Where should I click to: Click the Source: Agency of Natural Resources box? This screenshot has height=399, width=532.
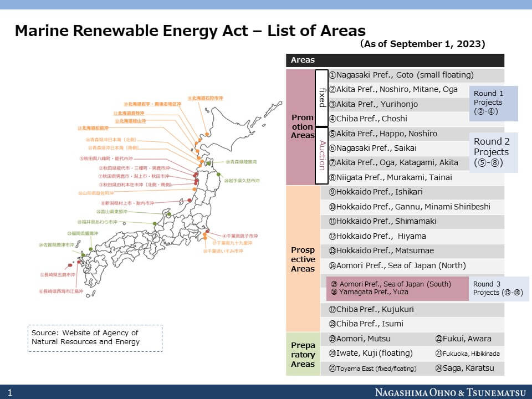click(95, 338)
